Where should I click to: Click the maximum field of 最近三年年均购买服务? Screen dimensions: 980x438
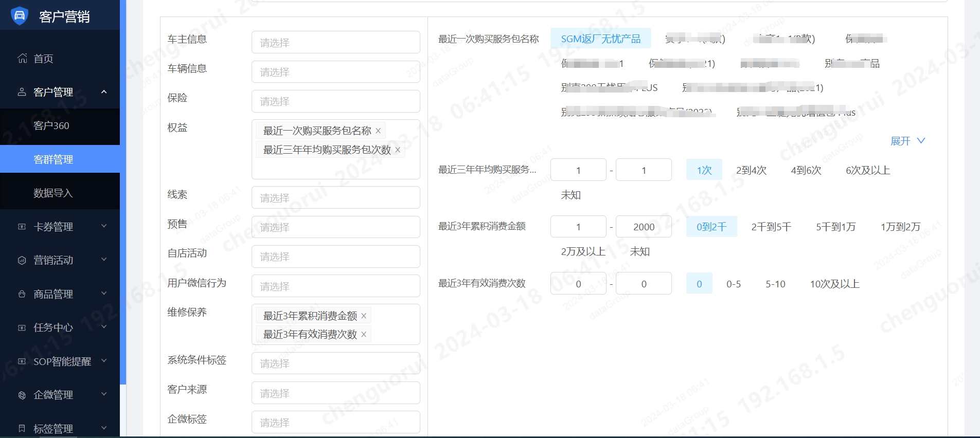pyautogui.click(x=644, y=170)
